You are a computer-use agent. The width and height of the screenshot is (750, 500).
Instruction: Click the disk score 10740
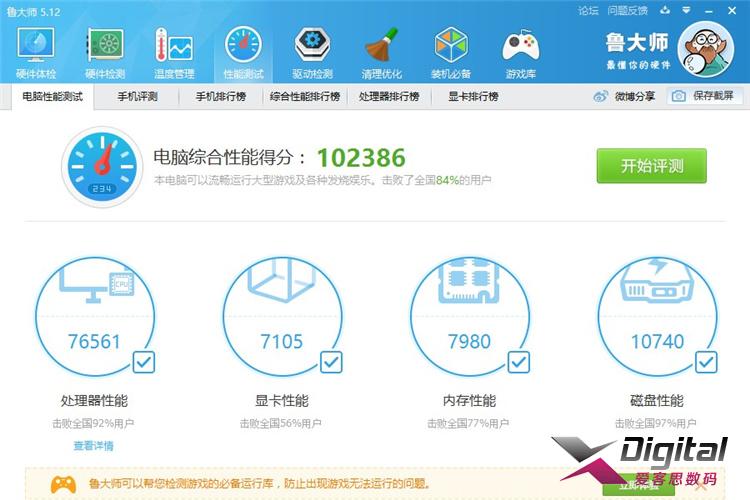657,342
